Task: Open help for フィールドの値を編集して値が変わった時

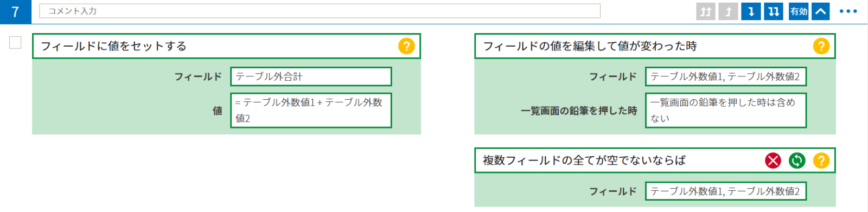Action: tap(821, 46)
